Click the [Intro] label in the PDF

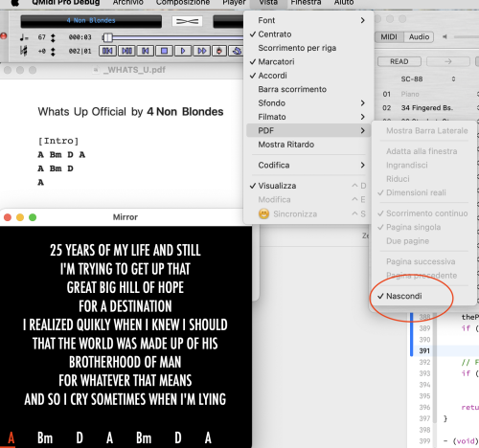[58, 141]
